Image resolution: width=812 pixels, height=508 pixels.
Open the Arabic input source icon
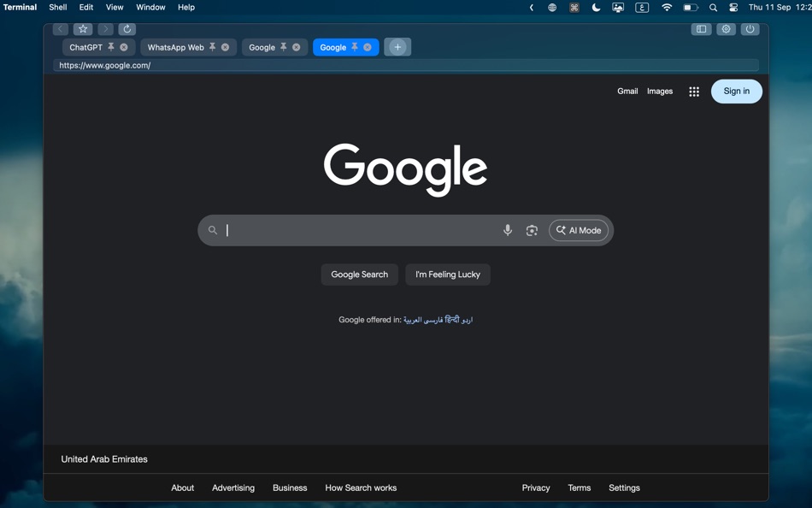tap(642, 7)
